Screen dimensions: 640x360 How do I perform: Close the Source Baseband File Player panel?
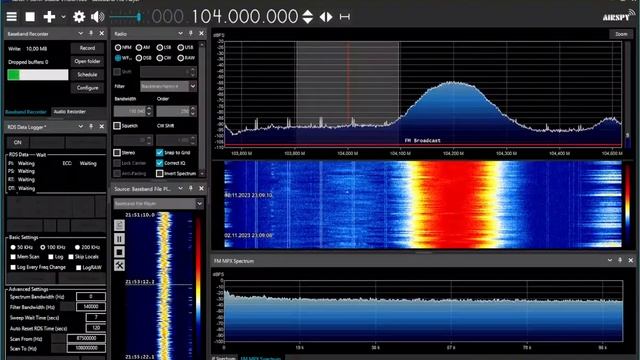click(201, 189)
